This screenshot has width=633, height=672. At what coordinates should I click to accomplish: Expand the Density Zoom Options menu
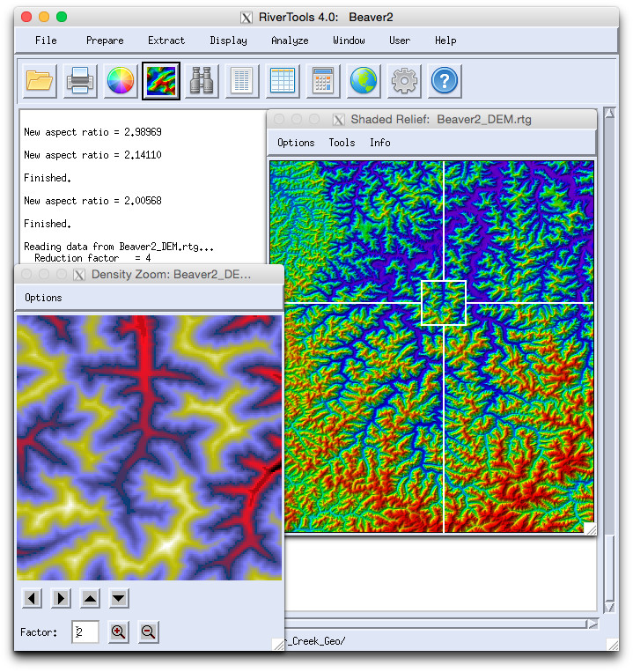point(43,298)
